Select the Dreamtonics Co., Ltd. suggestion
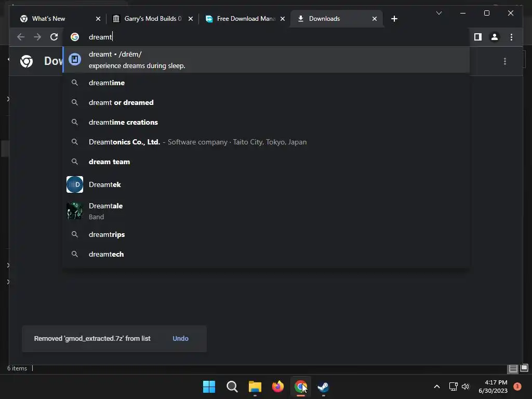Screen dimensions: 532x399 click(x=267, y=142)
